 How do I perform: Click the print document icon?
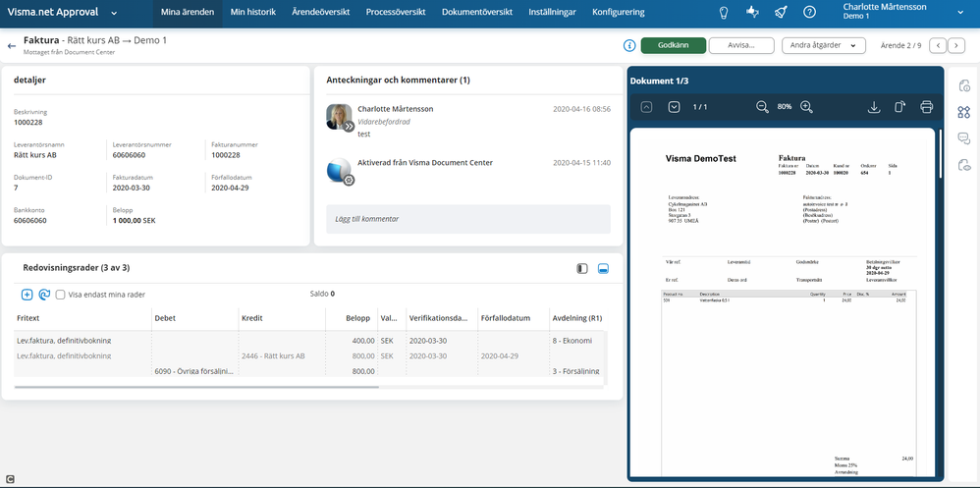926,107
